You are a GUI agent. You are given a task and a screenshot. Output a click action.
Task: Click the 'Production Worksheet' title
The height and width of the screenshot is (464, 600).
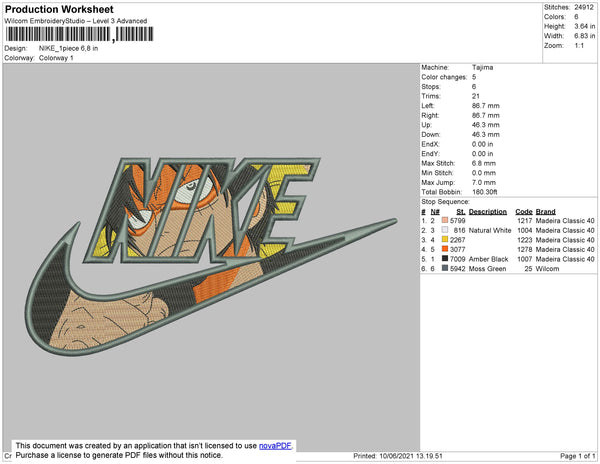[x=59, y=10]
